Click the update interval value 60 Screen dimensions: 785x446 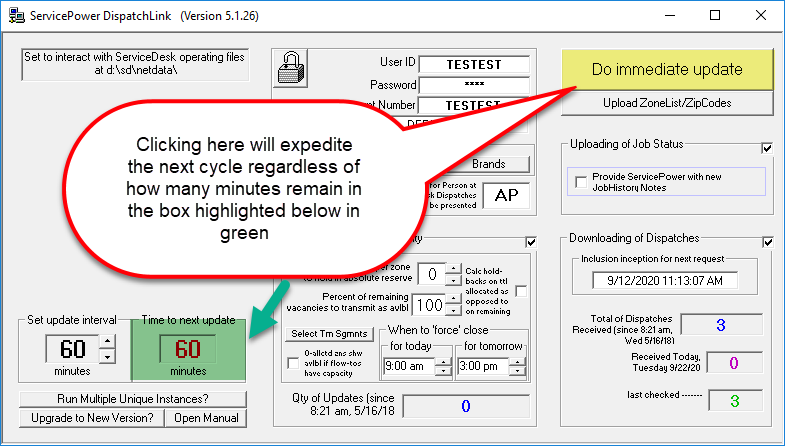(x=72, y=349)
